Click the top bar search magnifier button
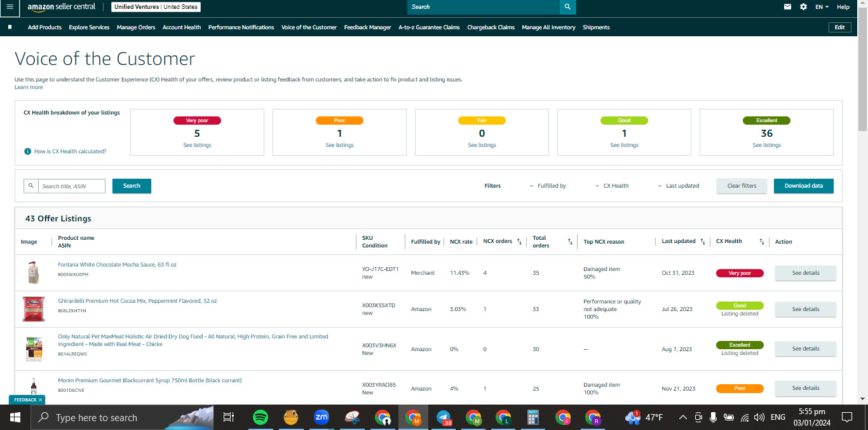 pos(567,7)
